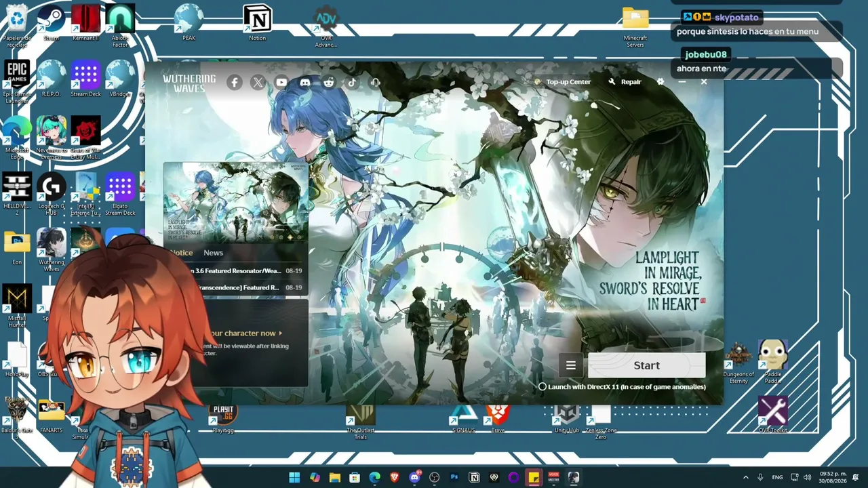Viewport: 868px width, 488px height.
Task: Open the TikTok icon in the launcher
Action: 352,83
